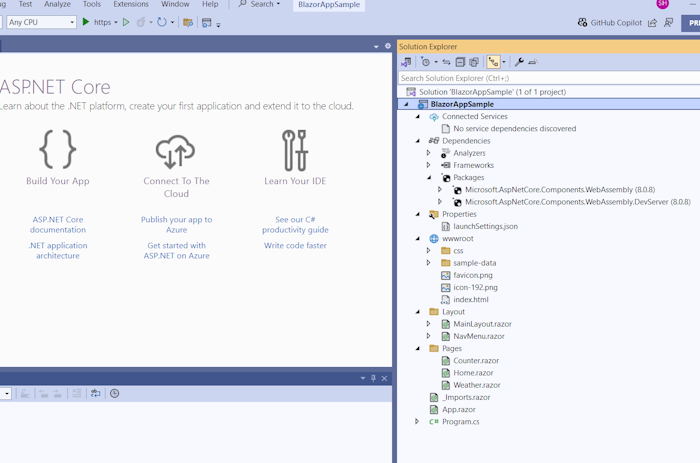Open the Window menu

click(175, 4)
